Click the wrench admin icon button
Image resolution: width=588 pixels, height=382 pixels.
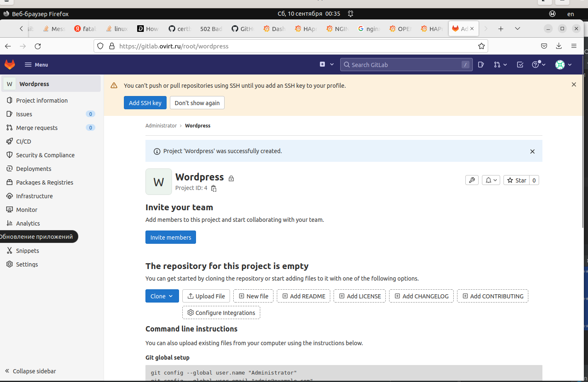472,180
